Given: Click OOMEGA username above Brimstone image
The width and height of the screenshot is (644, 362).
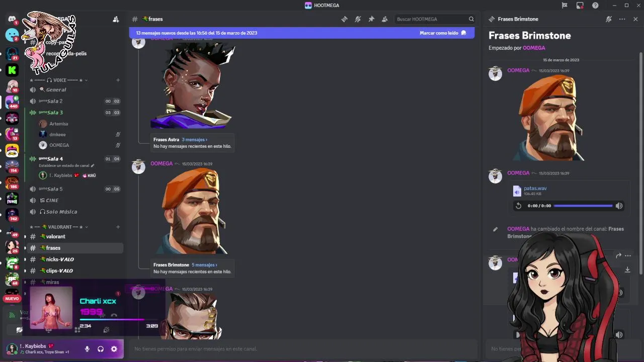Looking at the screenshot, I should point(162,163).
